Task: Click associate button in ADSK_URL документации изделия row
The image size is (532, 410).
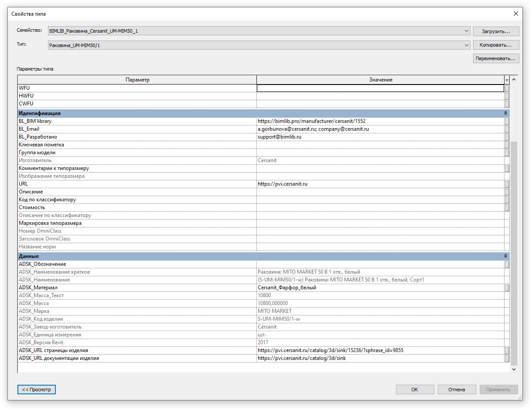Action: 507,358
